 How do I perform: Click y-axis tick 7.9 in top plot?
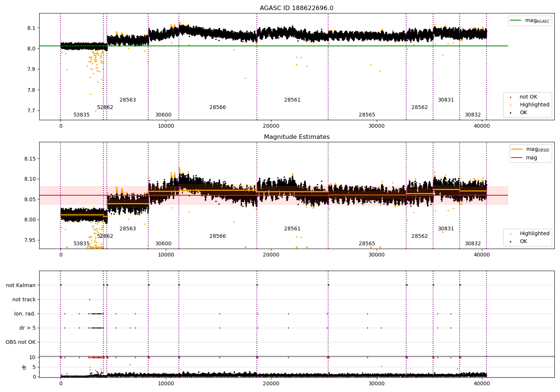pyautogui.click(x=31, y=69)
